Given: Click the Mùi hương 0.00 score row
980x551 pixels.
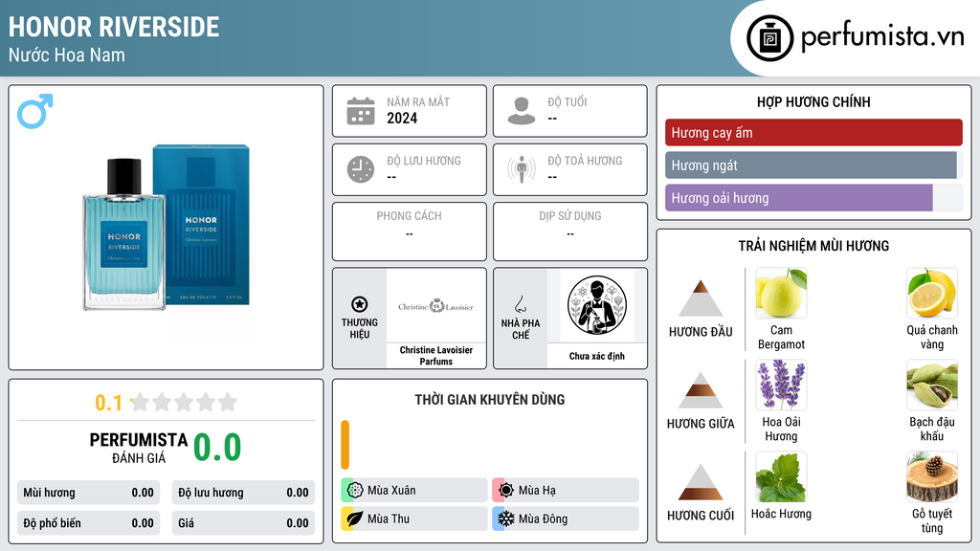Looking at the screenshot, I should (x=88, y=493).
